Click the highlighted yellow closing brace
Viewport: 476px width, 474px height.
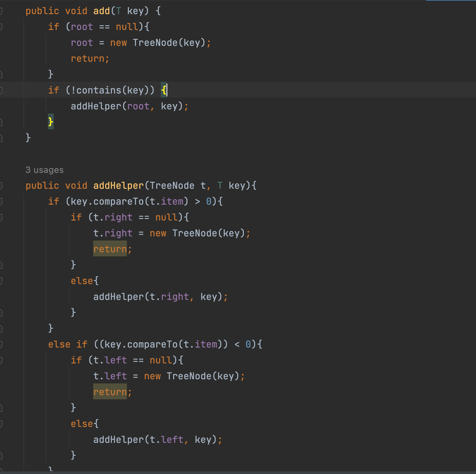(x=51, y=122)
